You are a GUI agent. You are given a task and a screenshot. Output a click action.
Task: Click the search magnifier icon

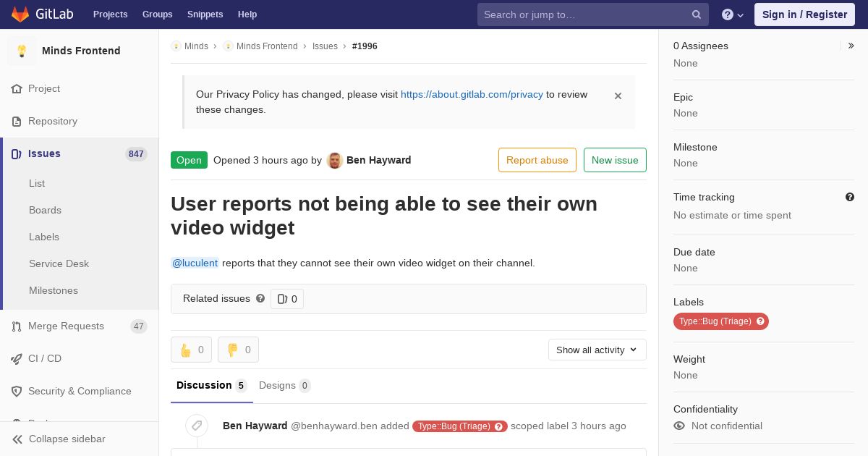click(697, 14)
